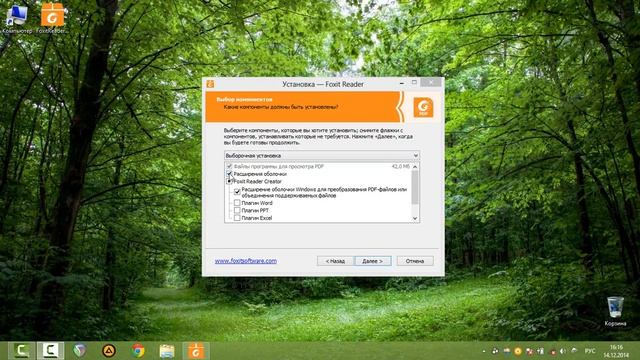
Task: Click the crystal-shaped taskbar icon beside Camtasia
Action: tap(80, 351)
